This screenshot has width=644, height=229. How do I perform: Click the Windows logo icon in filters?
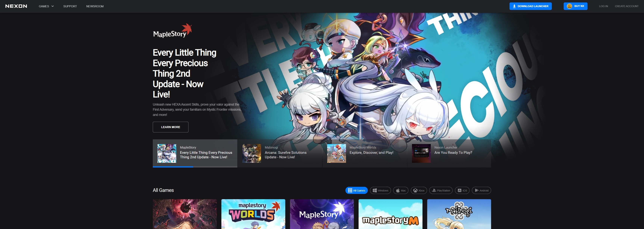tap(375, 191)
